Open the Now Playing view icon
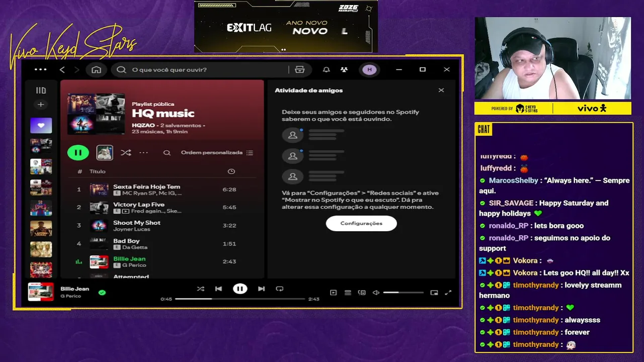This screenshot has height=362, width=644. click(333, 293)
